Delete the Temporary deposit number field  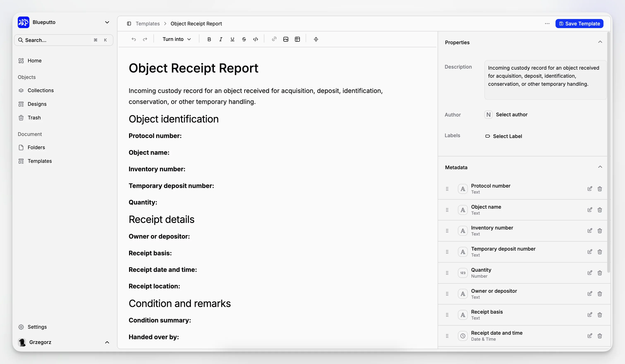click(600, 252)
